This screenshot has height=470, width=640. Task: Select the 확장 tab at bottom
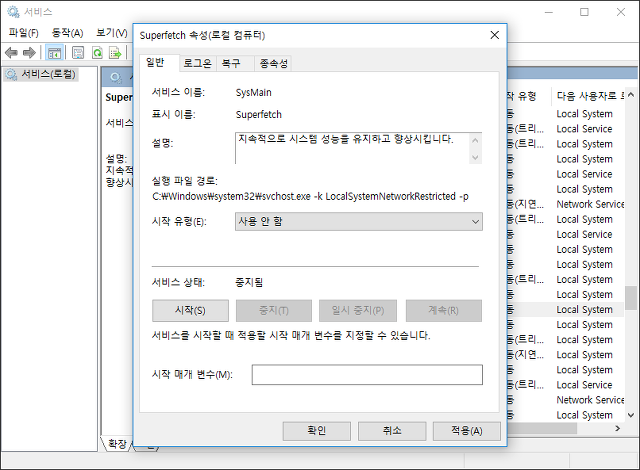coord(117,443)
